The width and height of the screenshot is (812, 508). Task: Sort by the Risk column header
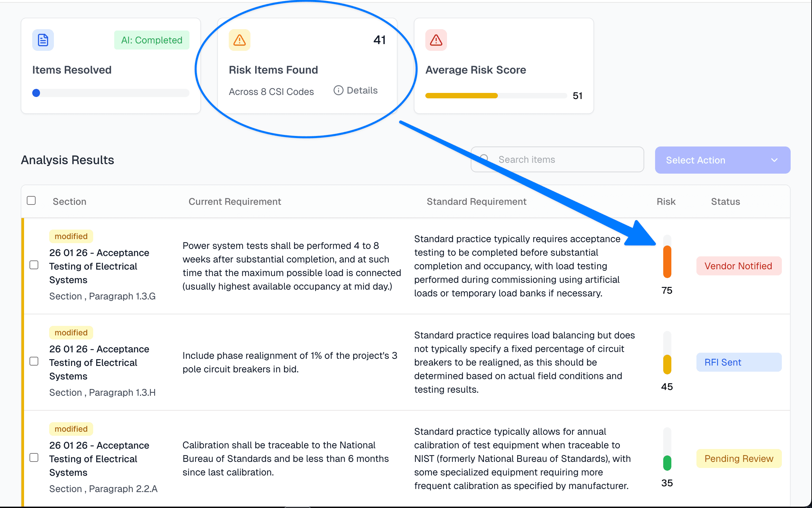[666, 201]
